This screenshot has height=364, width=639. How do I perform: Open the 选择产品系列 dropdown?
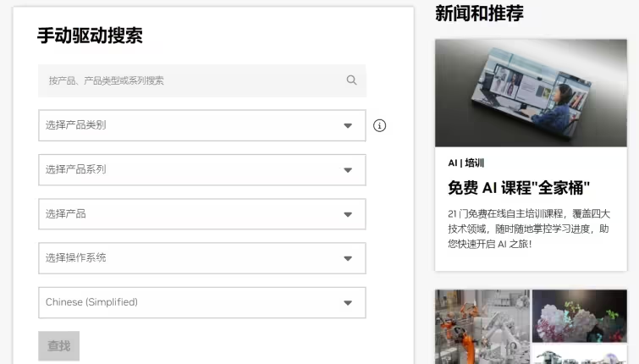[202, 170]
